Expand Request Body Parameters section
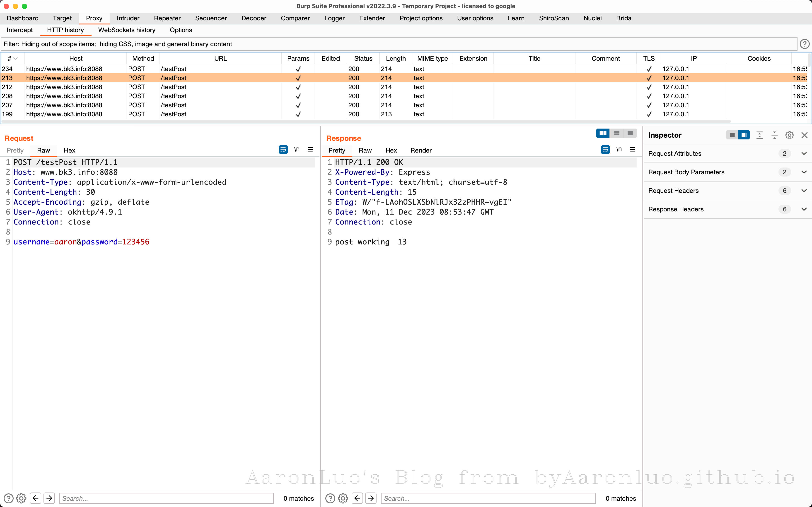Screen dimensions: 812x507 coord(804,172)
